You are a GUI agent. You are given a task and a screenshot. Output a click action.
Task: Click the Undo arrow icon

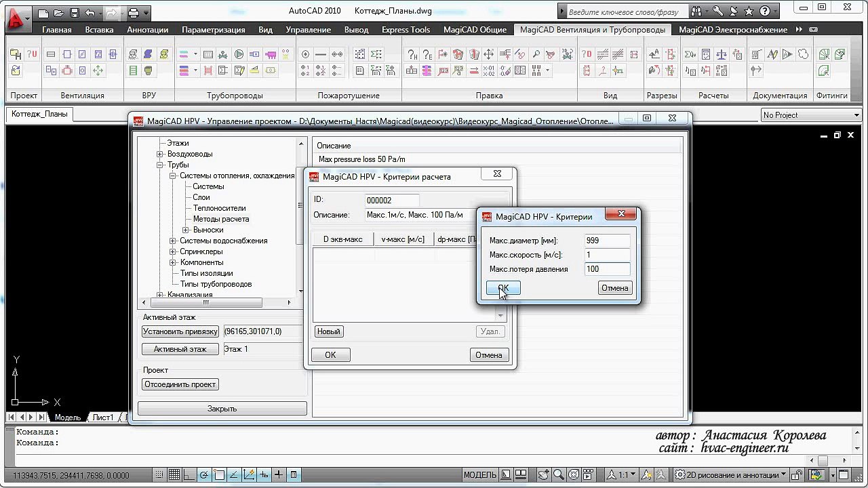(x=90, y=13)
